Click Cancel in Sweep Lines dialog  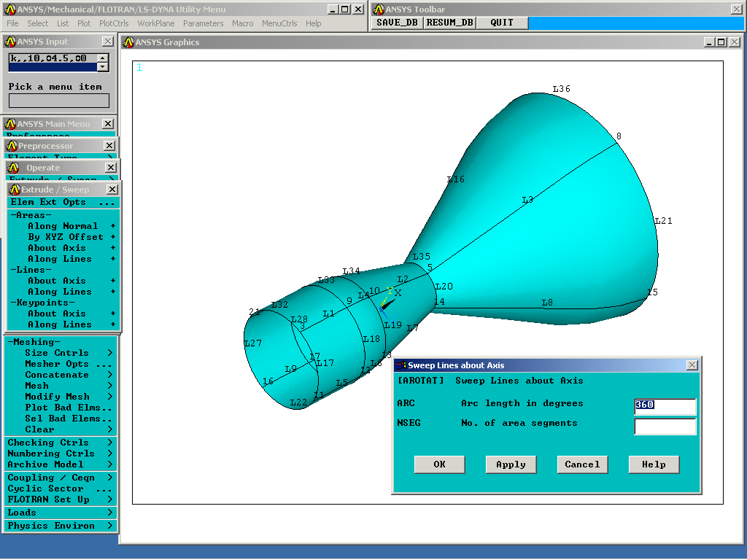(x=582, y=464)
